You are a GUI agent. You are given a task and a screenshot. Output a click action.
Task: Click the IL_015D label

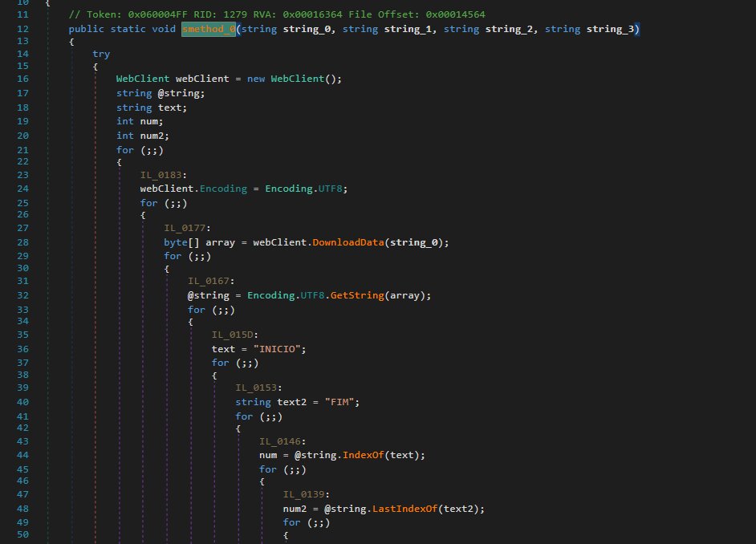(234, 335)
